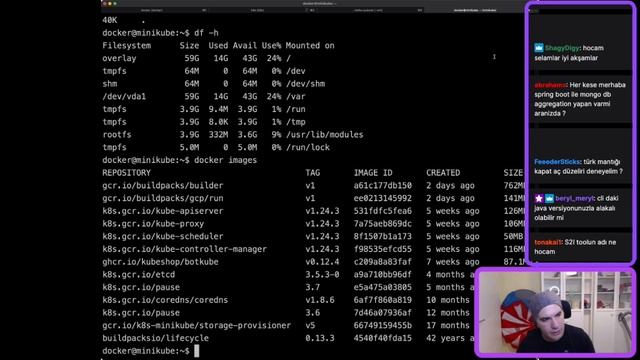Click image ID 'a61c177db150'
Viewport: 640px width, 360px height.
(x=383, y=186)
